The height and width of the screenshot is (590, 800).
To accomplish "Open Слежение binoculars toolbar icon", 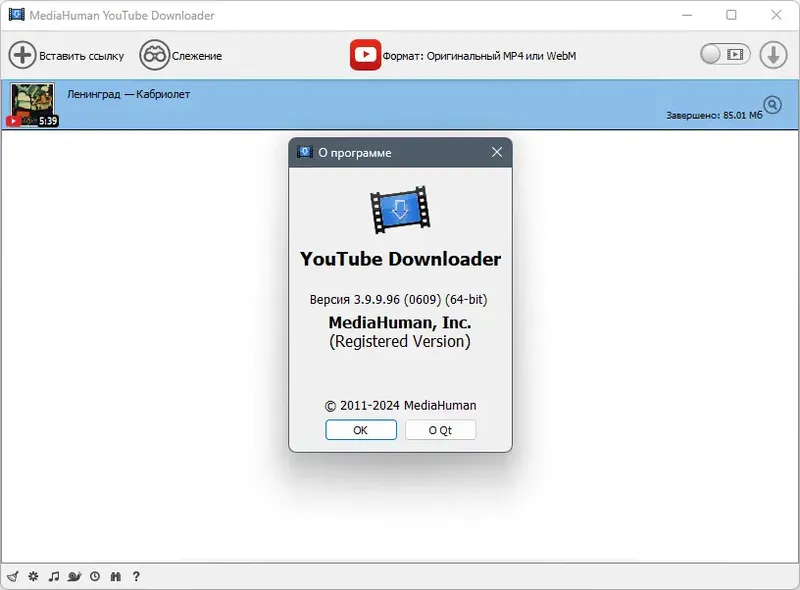I will [154, 55].
